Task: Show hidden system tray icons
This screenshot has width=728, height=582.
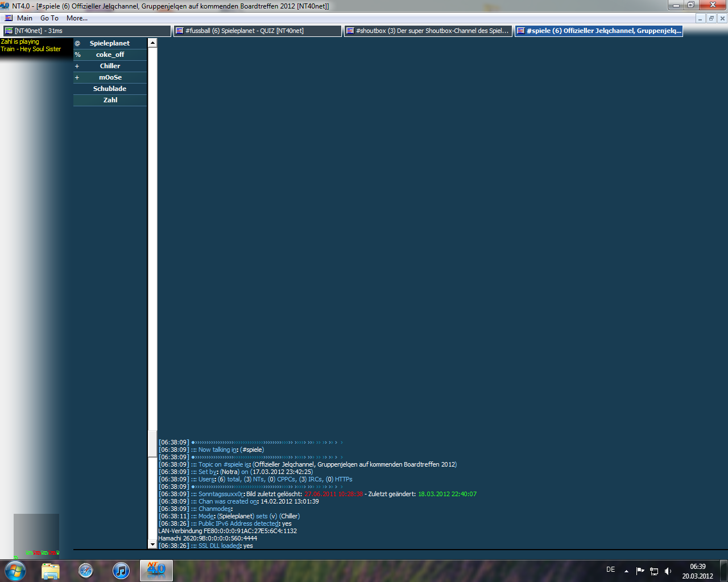Action: [626, 571]
